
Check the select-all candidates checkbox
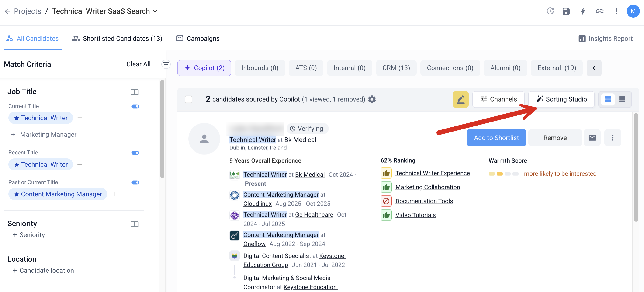[x=188, y=99]
